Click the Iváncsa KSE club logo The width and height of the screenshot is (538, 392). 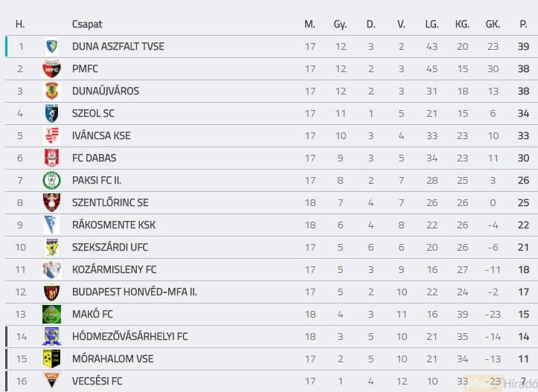tap(51, 135)
